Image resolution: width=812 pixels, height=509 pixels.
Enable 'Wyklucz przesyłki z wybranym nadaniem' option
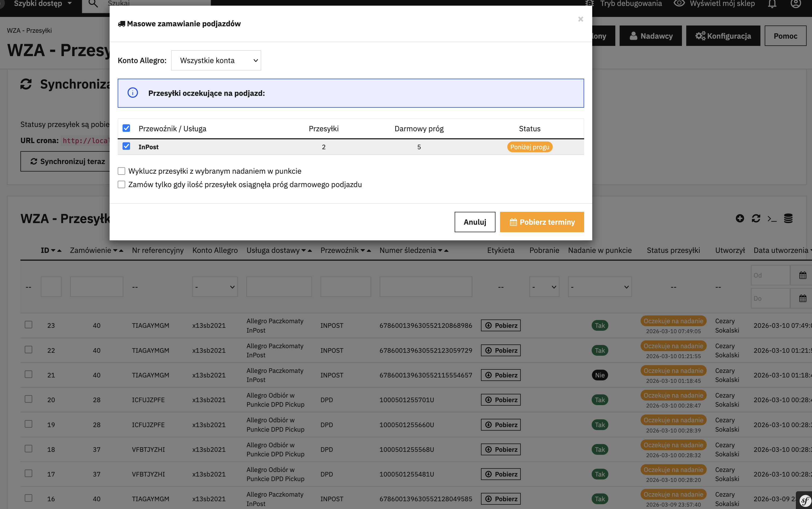point(122,171)
